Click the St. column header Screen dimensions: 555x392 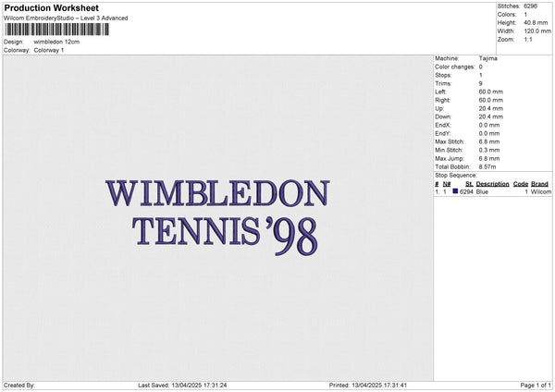(469, 184)
